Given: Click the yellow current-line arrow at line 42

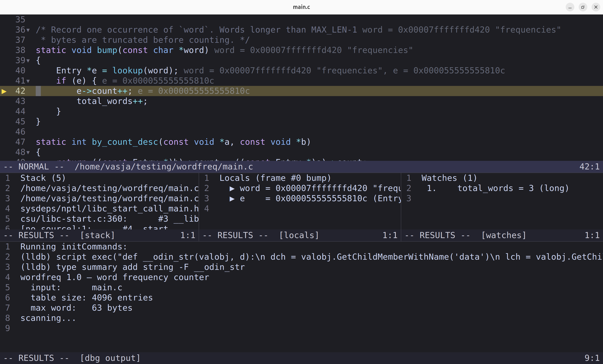Looking at the screenshot, I should (x=4, y=91).
